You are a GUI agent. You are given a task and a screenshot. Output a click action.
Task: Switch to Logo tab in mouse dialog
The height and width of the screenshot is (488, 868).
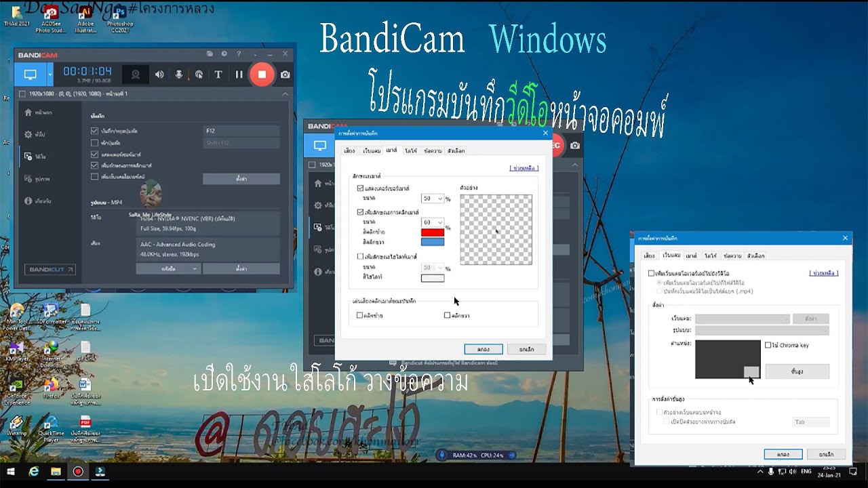coord(410,150)
